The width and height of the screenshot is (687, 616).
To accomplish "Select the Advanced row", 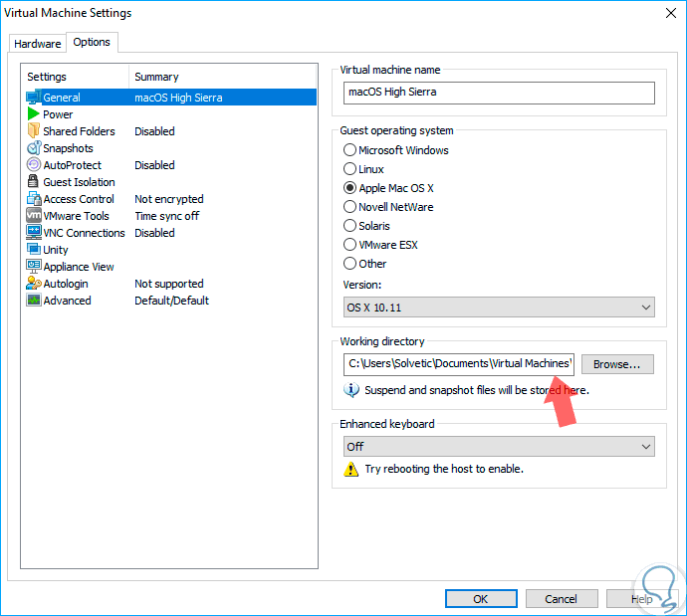I will coord(171,301).
